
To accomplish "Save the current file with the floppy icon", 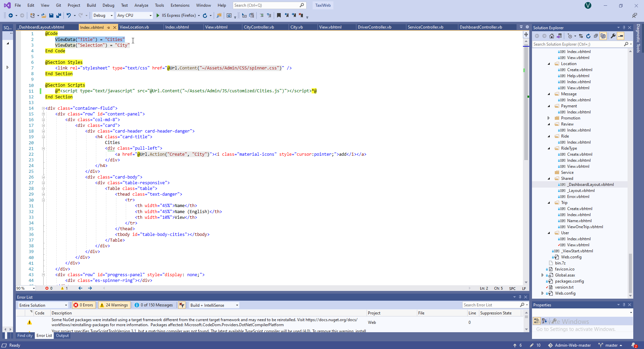I will point(51,15).
